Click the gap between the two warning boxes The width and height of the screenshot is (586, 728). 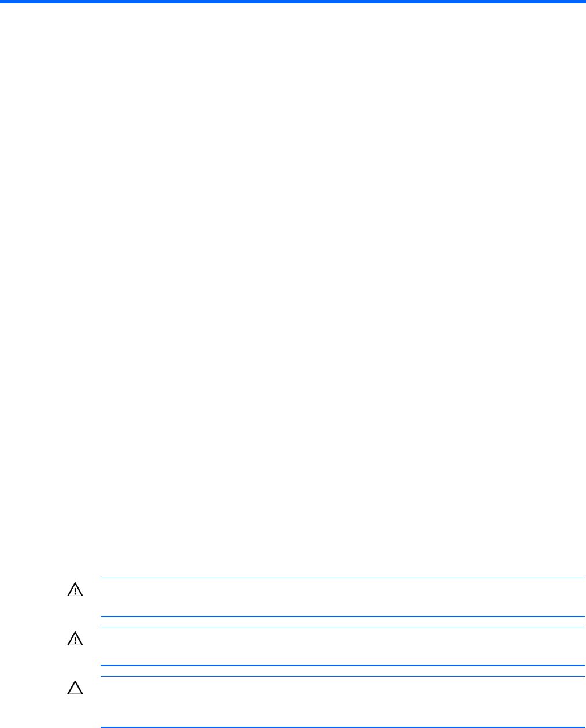click(x=343, y=622)
